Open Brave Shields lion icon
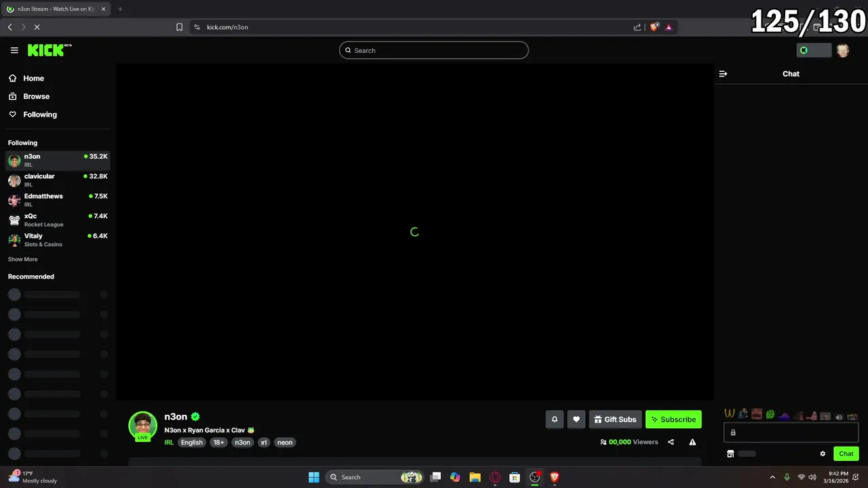The width and height of the screenshot is (868, 488). coord(654,27)
